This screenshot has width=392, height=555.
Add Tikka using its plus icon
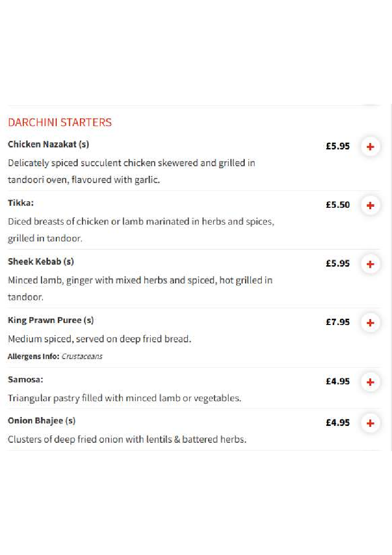370,205
